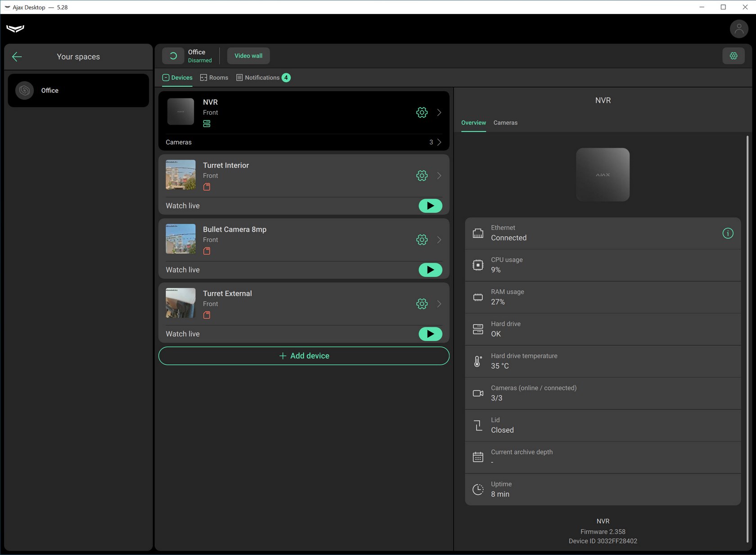
Task: Open Turret Interior settings gear
Action: tap(422, 176)
